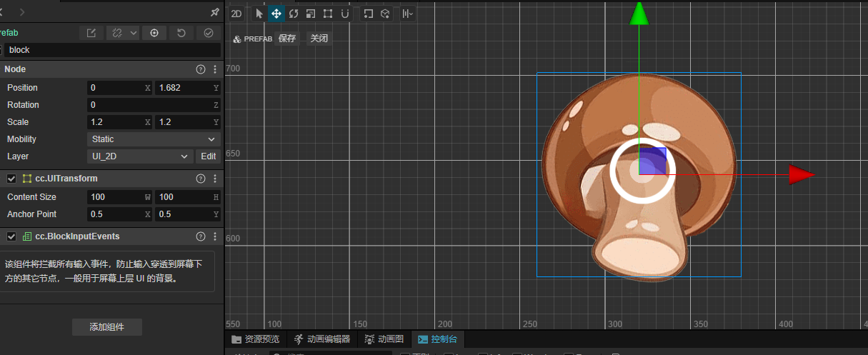868x355 pixels.
Task: Pin the inspector panel with pin icon
Action: [215, 12]
